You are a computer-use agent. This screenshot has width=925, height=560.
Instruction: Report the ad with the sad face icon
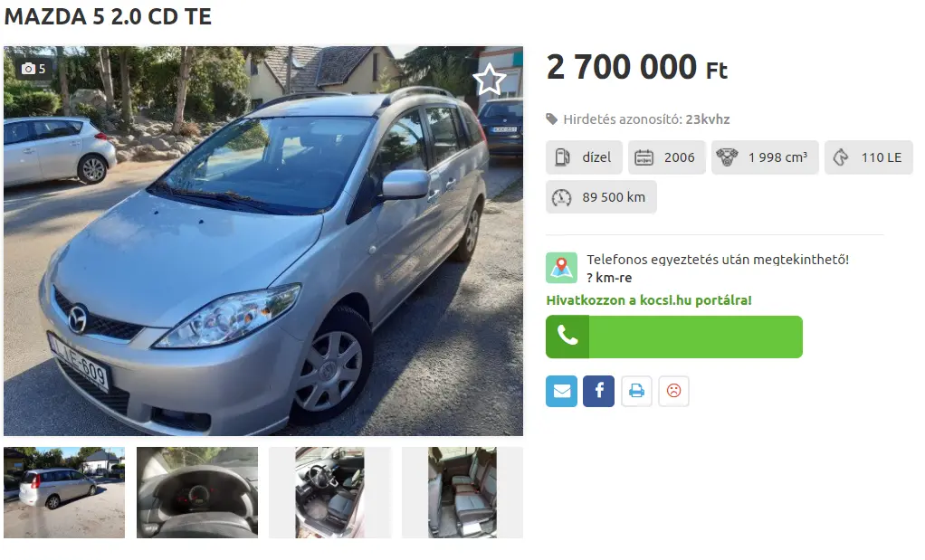[673, 391]
